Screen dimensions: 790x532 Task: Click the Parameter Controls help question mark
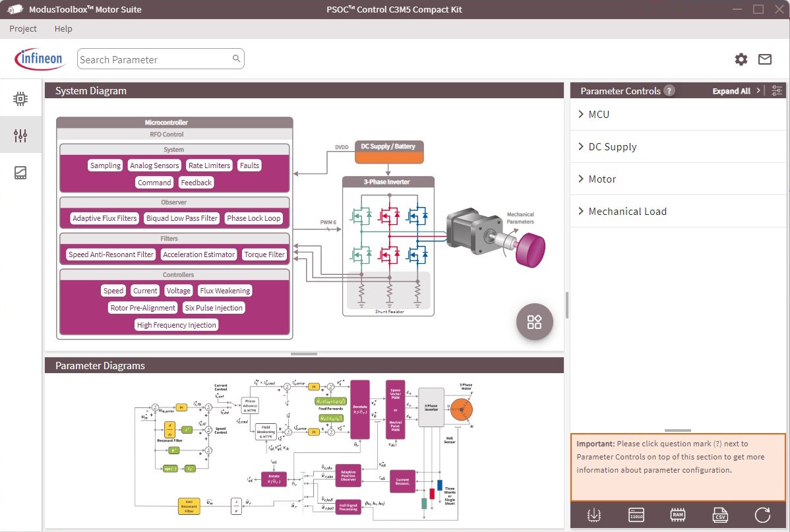pyautogui.click(x=669, y=91)
